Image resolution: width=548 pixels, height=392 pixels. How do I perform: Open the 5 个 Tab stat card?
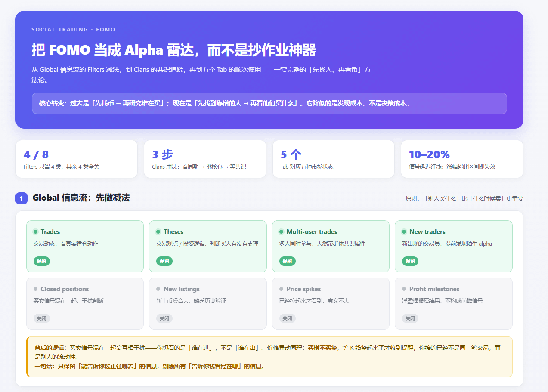334,159
